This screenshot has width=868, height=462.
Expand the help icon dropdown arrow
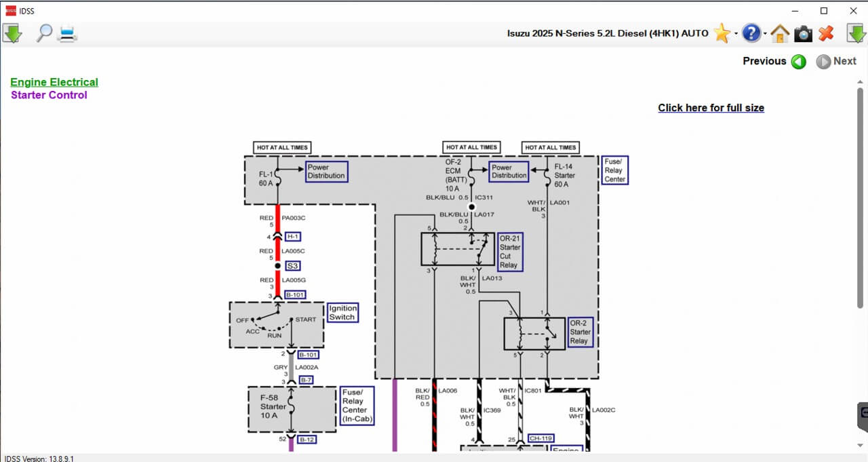pyautogui.click(x=765, y=33)
